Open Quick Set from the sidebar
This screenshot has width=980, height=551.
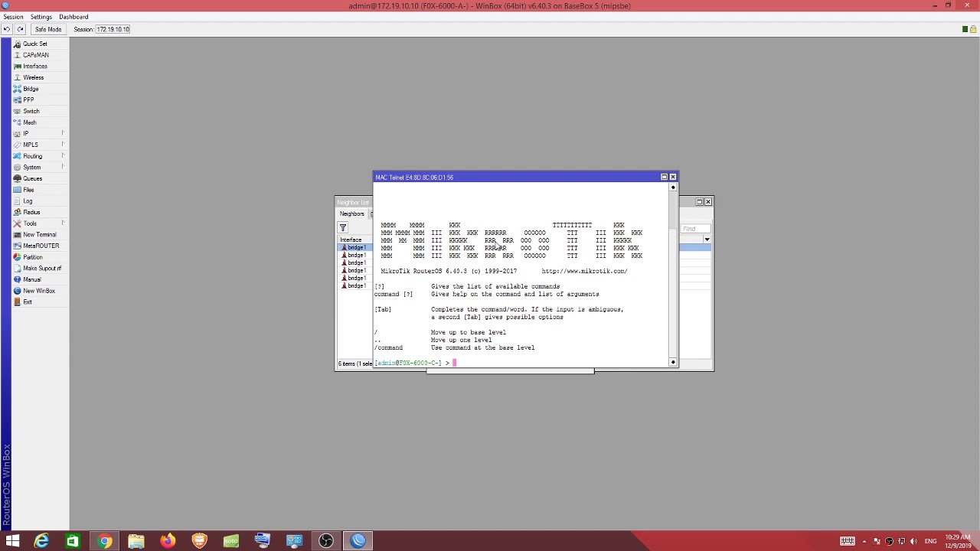coord(34,44)
